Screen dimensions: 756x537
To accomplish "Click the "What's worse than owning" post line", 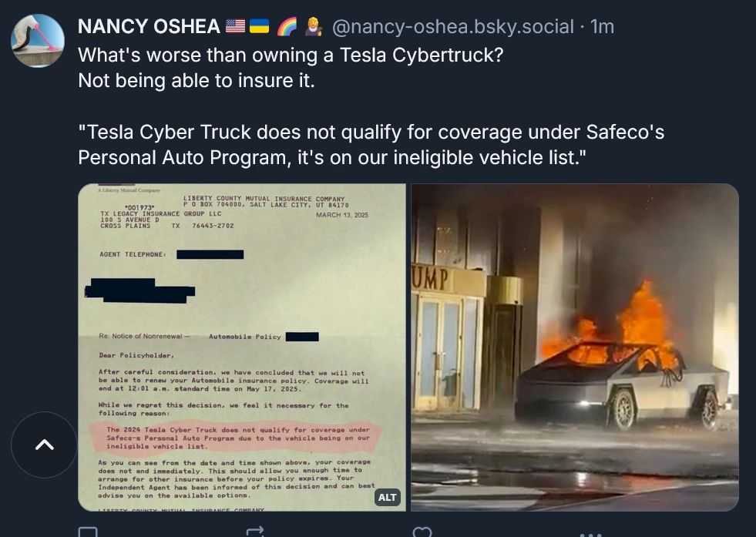I will click(x=291, y=55).
